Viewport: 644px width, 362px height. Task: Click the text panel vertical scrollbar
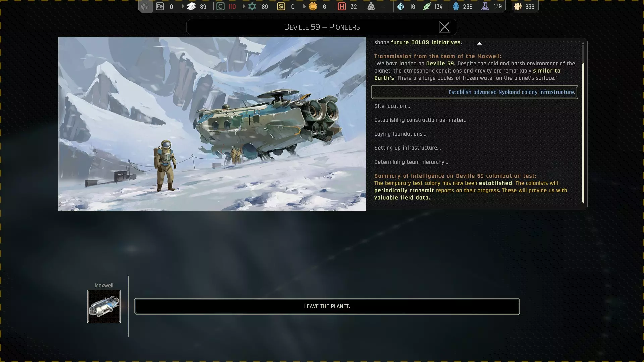tap(583, 132)
